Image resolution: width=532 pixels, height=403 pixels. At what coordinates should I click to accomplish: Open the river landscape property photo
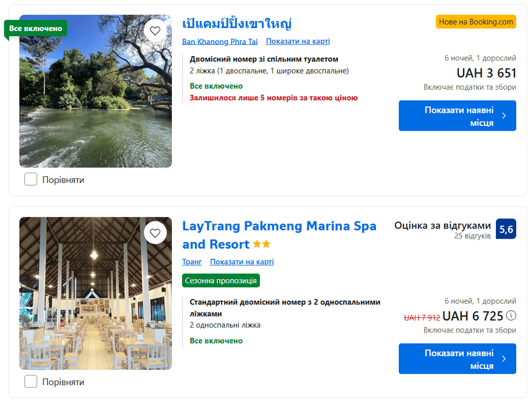96,91
